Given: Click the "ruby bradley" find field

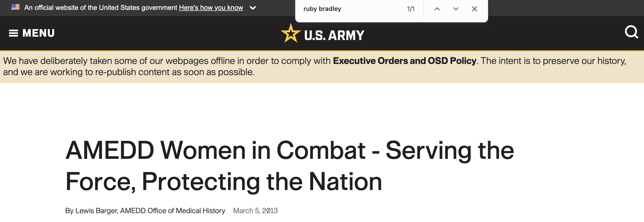Looking at the screenshot, I should point(351,9).
